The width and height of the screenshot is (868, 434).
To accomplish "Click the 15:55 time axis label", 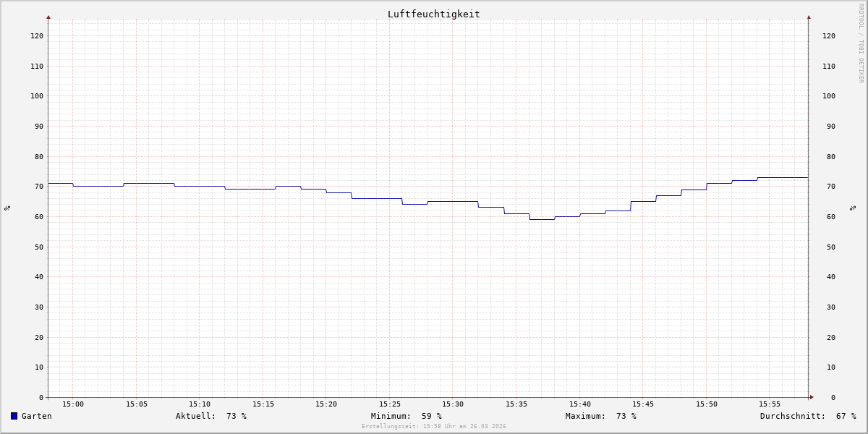I will 770,404.
